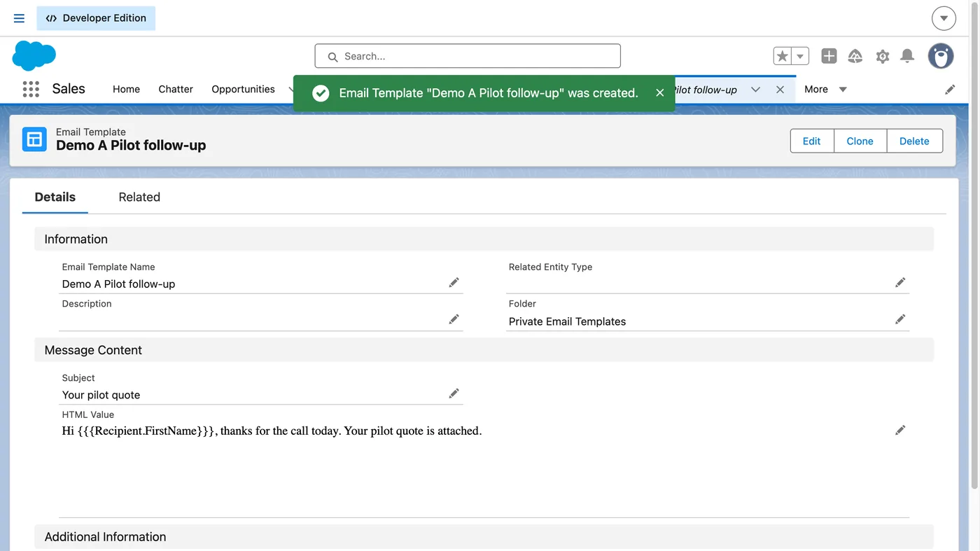Collapse the Information section header

click(484, 239)
